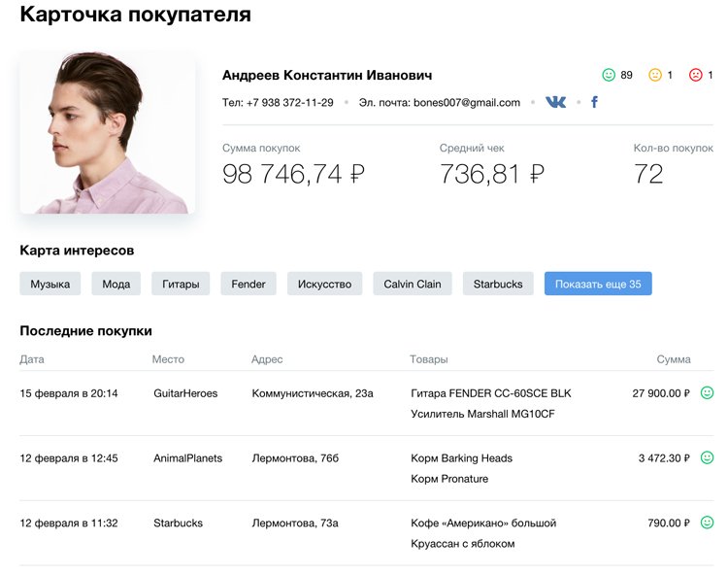Click the address Лермонтова, 73а
Viewport: 728px width, 574px height.
tap(295, 523)
